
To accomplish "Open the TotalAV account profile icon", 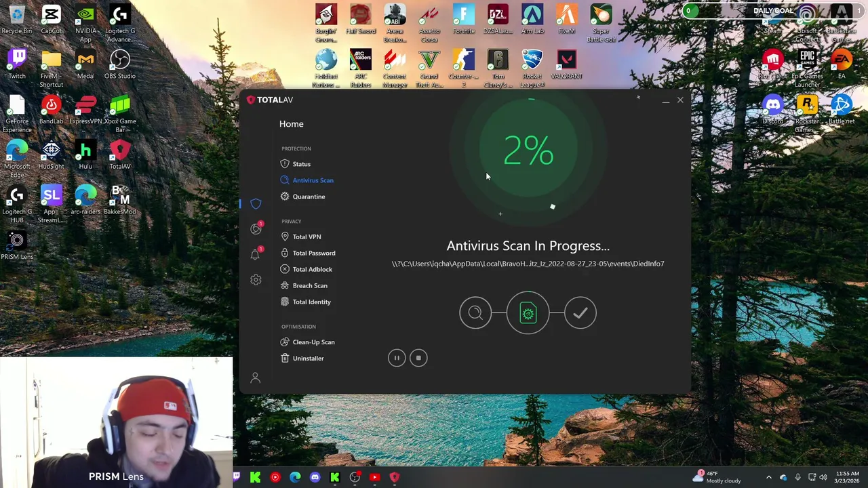I will [x=255, y=378].
